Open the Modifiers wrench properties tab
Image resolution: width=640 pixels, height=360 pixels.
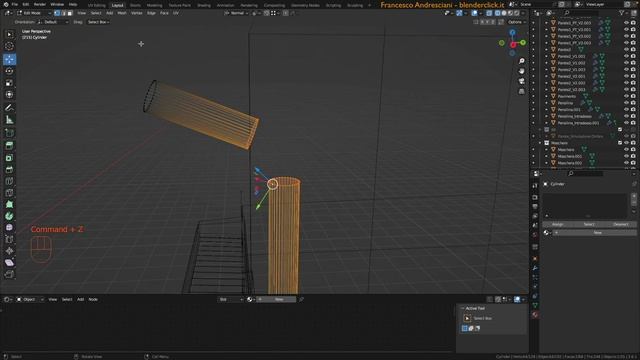[x=535, y=268]
